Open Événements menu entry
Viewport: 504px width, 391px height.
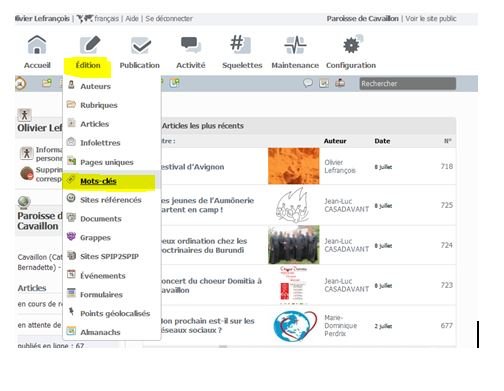tap(103, 276)
